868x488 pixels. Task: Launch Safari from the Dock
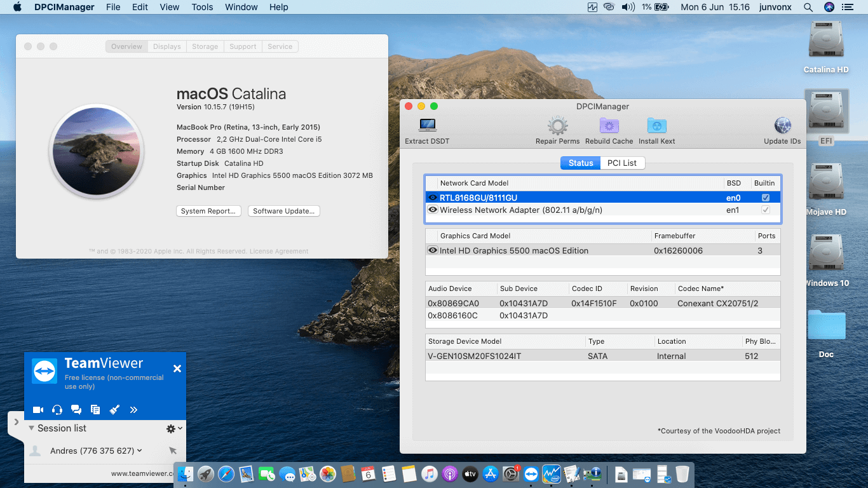point(226,474)
